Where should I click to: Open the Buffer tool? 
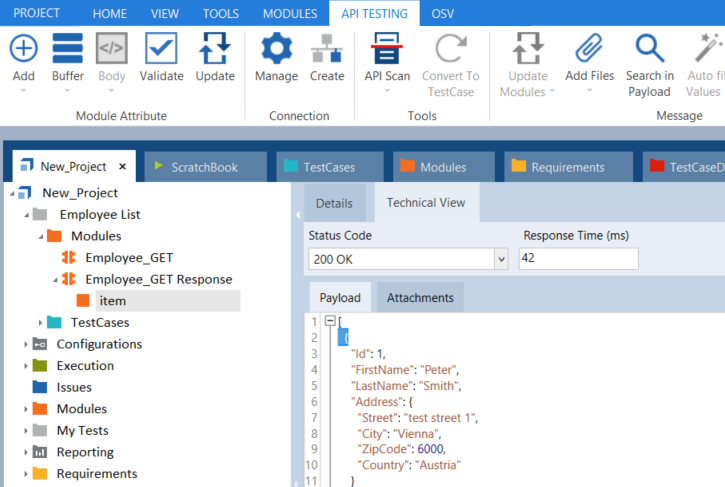tap(67, 49)
